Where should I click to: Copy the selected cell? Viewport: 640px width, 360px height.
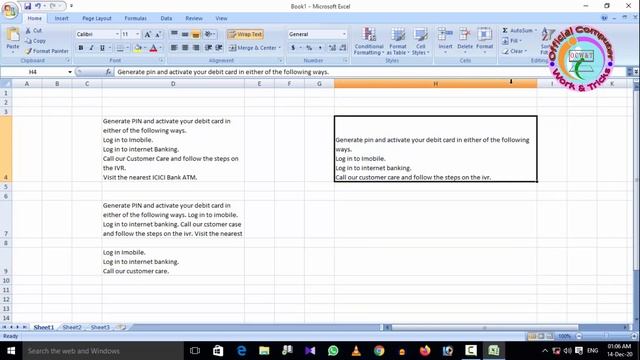click(35, 41)
